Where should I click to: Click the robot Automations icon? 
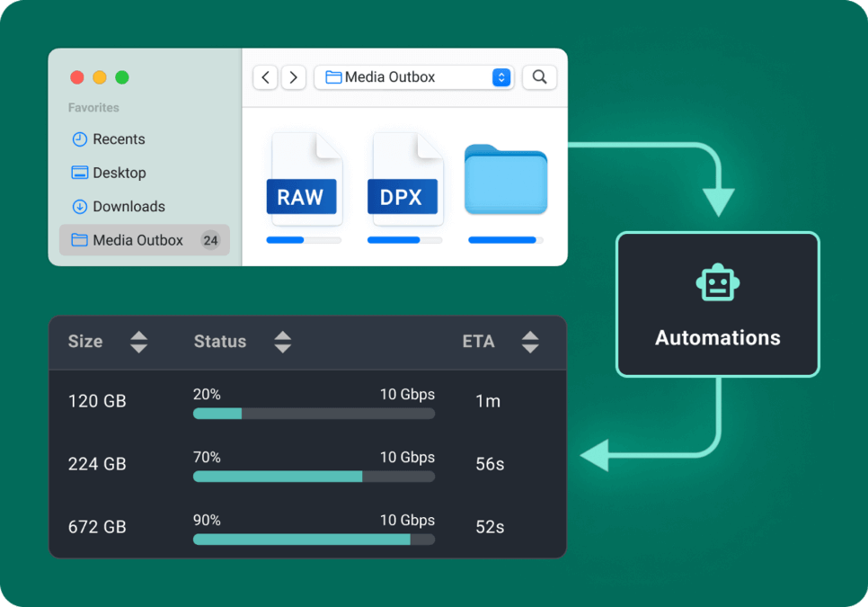[x=717, y=281]
